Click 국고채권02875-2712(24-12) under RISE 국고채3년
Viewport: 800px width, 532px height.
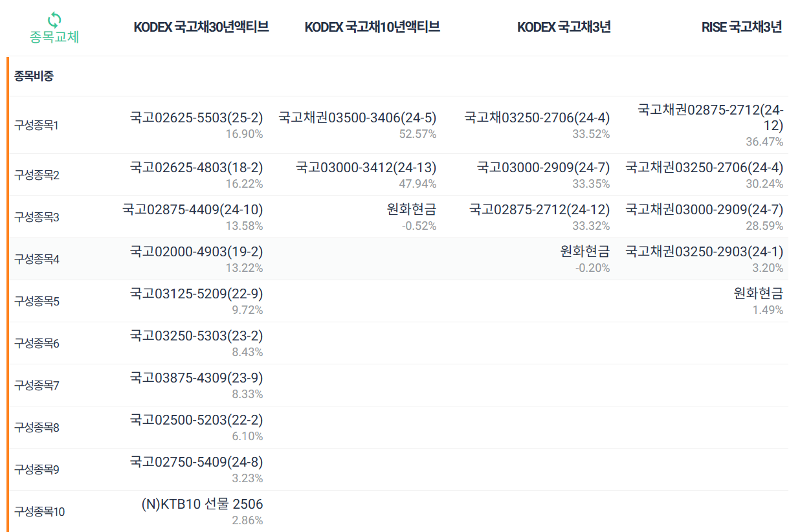[x=711, y=115]
